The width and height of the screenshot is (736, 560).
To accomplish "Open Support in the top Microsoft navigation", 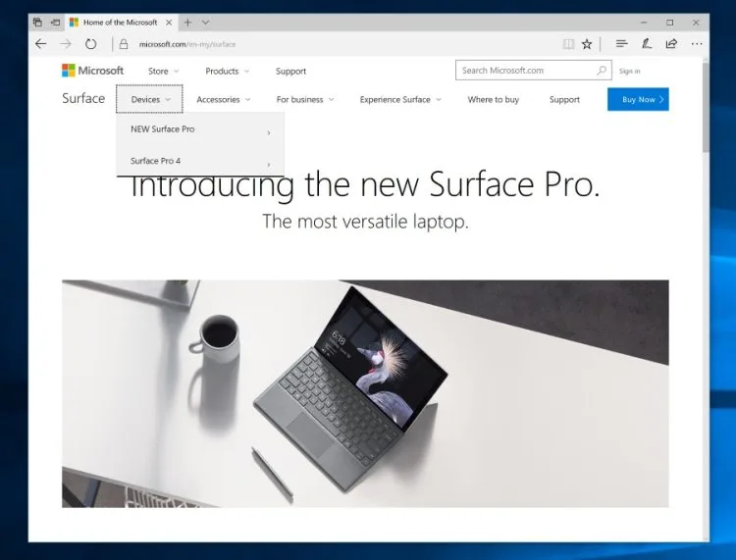I will tap(290, 72).
